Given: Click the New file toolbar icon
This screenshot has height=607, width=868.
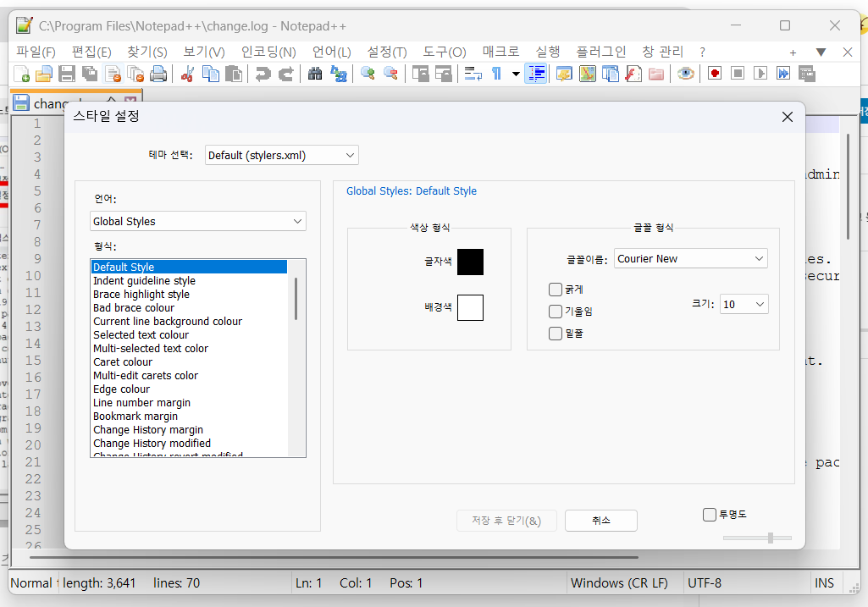Looking at the screenshot, I should (22, 74).
